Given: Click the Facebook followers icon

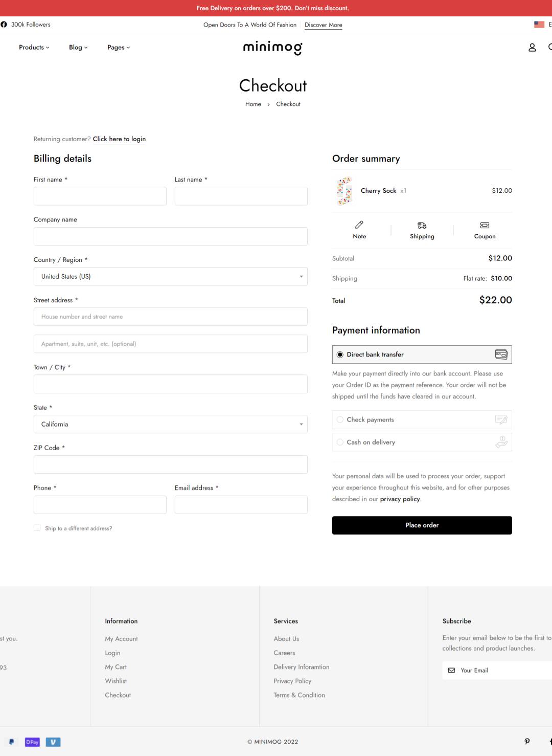Looking at the screenshot, I should 4,25.
